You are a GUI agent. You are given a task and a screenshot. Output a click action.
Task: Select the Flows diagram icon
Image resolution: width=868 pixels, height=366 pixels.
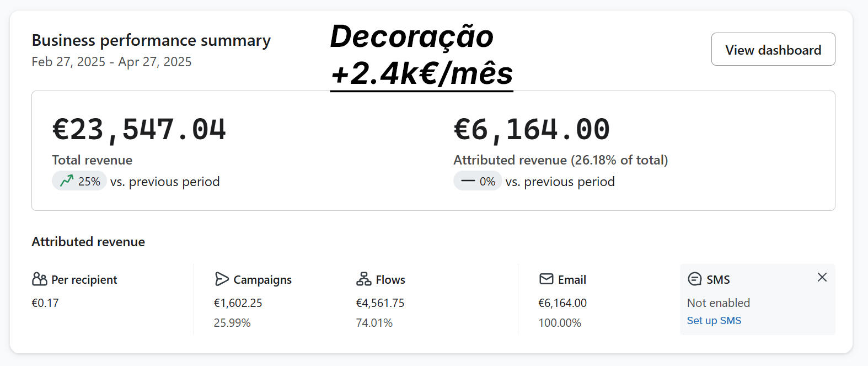coord(363,279)
